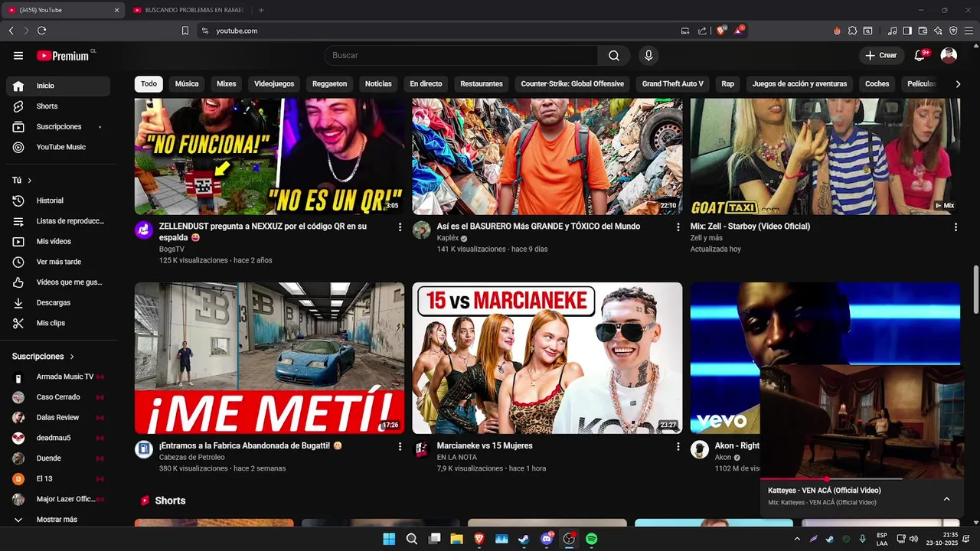Click the search magnifier button
The height and width of the screenshot is (551, 980).
614,55
